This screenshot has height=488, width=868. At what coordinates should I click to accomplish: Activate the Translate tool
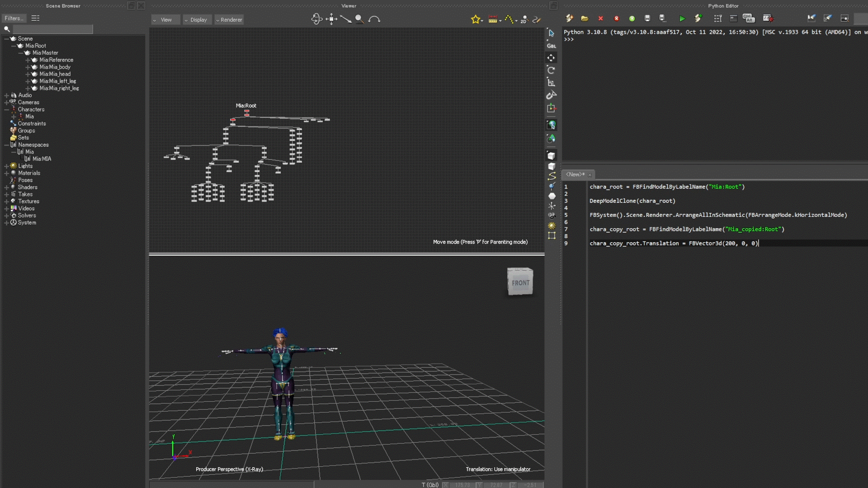(x=551, y=58)
